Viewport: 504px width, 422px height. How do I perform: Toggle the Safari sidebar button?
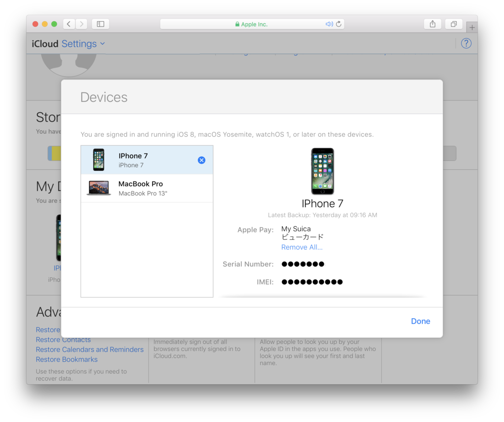point(100,24)
